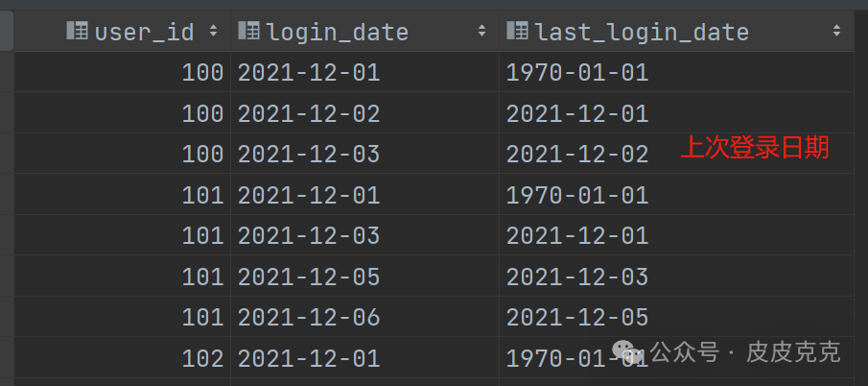Select the user_id column header
Viewport: 868px width, 386px height.
pos(123,32)
